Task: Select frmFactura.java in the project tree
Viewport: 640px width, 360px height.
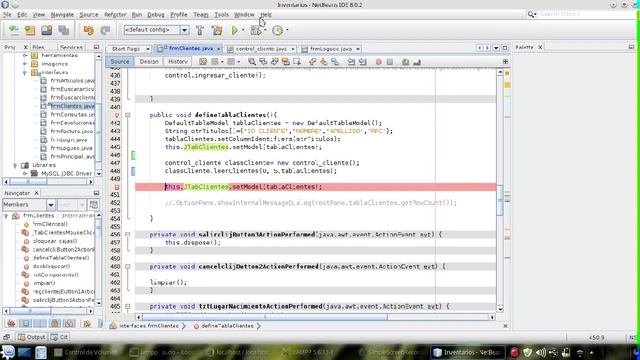Action: tap(72, 131)
